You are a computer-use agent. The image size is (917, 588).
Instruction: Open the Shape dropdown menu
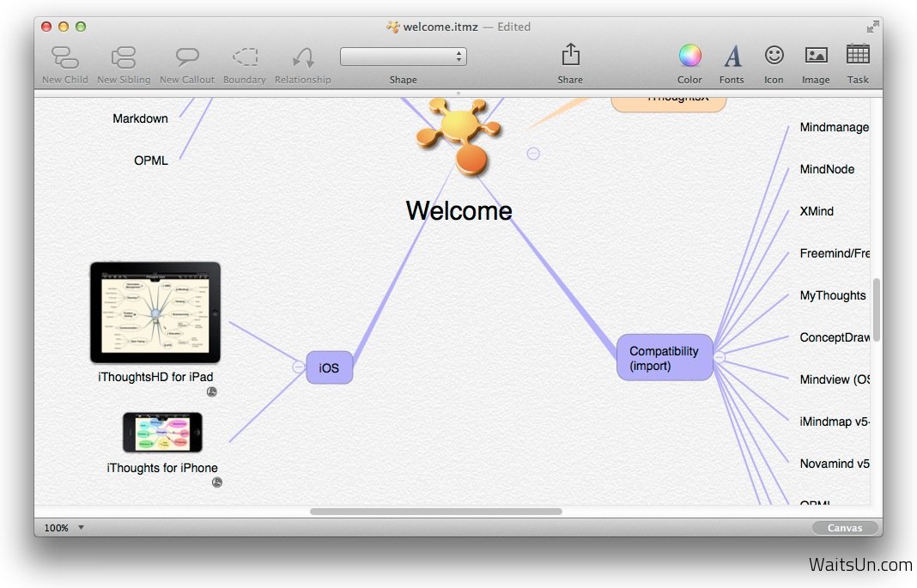click(404, 57)
